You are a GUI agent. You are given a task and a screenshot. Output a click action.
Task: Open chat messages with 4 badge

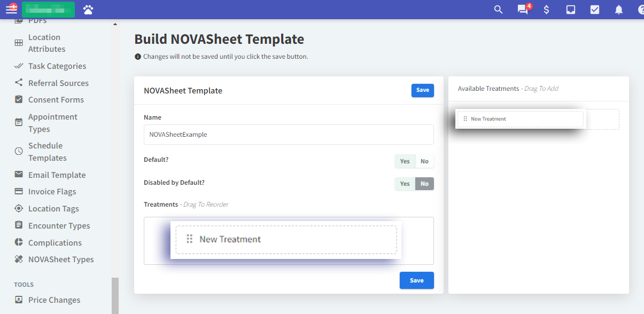[522, 10]
